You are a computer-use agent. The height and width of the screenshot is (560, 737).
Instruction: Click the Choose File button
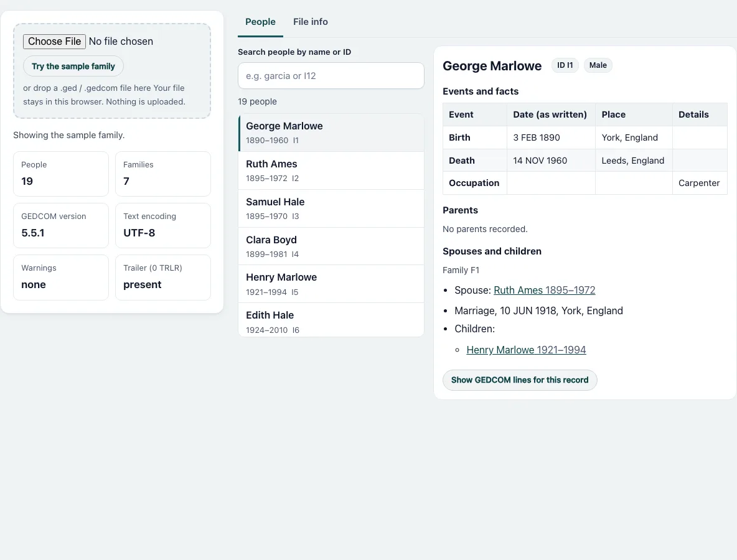click(x=55, y=41)
